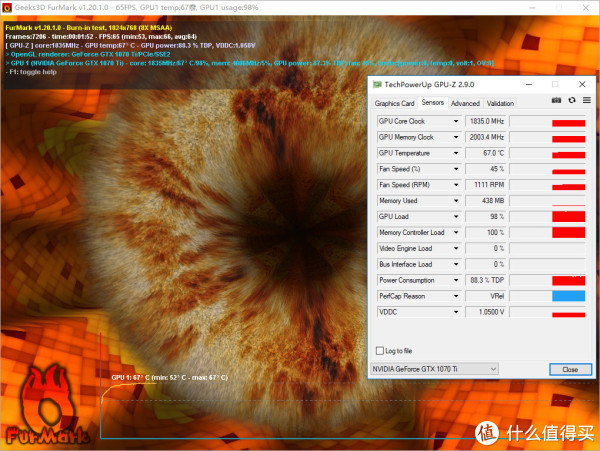Click the GPU-Z title bar app icon
Image resolution: width=600 pixels, height=451 pixels.
tap(377, 85)
